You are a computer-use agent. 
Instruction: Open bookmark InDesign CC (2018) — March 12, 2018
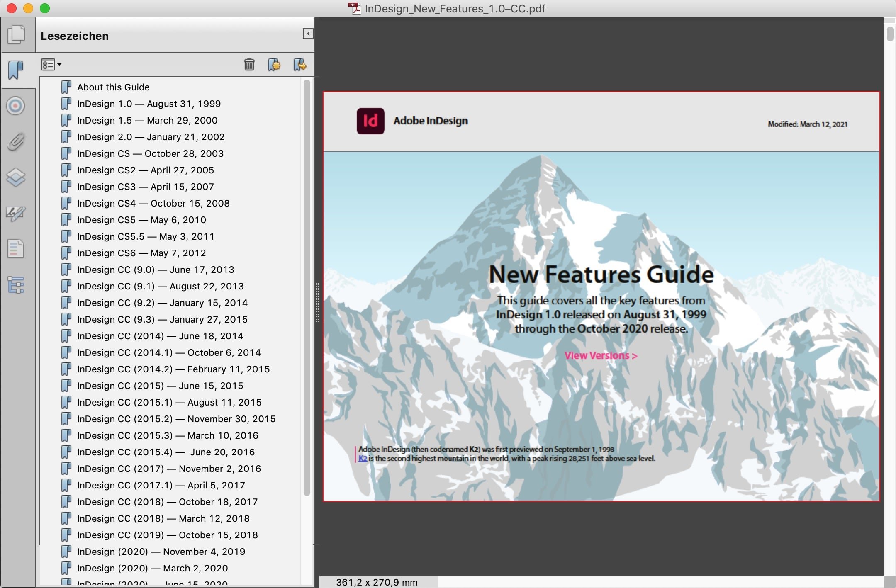(x=163, y=518)
